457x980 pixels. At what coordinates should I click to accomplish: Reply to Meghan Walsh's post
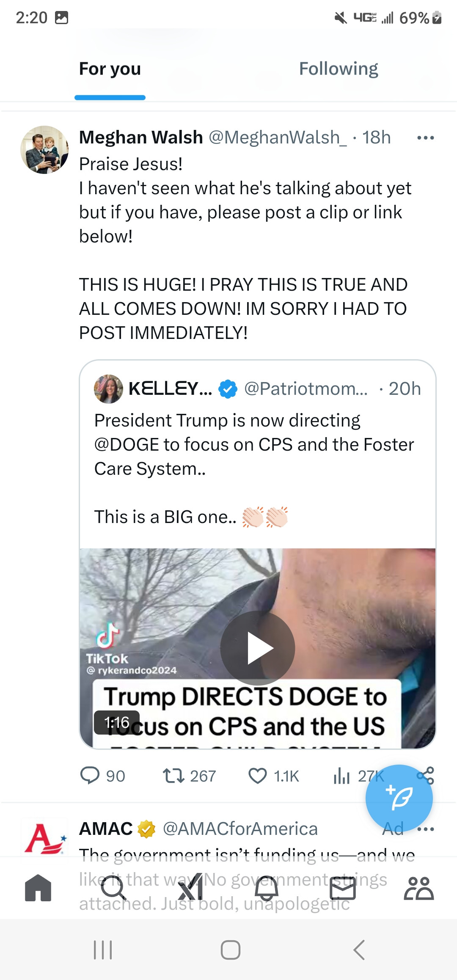(x=90, y=776)
